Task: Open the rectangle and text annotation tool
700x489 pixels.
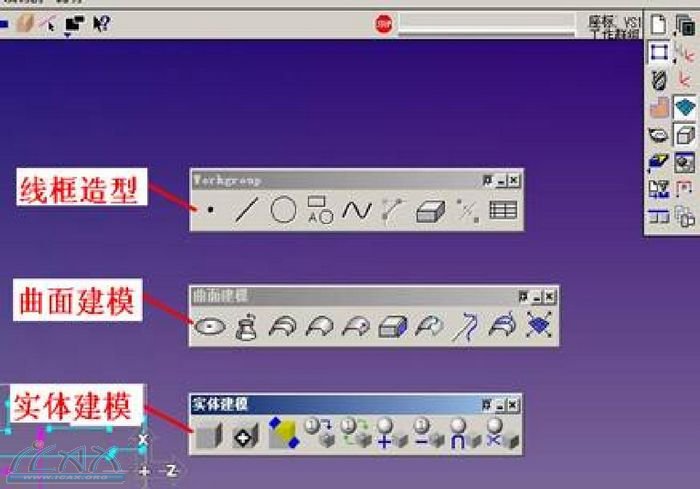Action: 320,209
